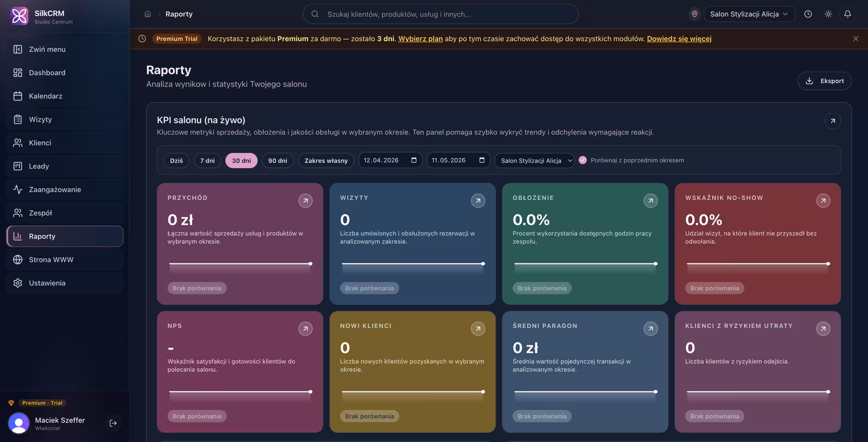Viewport: 868px width, 442px height.
Task: Select the 90 dni range option
Action: 278,161
